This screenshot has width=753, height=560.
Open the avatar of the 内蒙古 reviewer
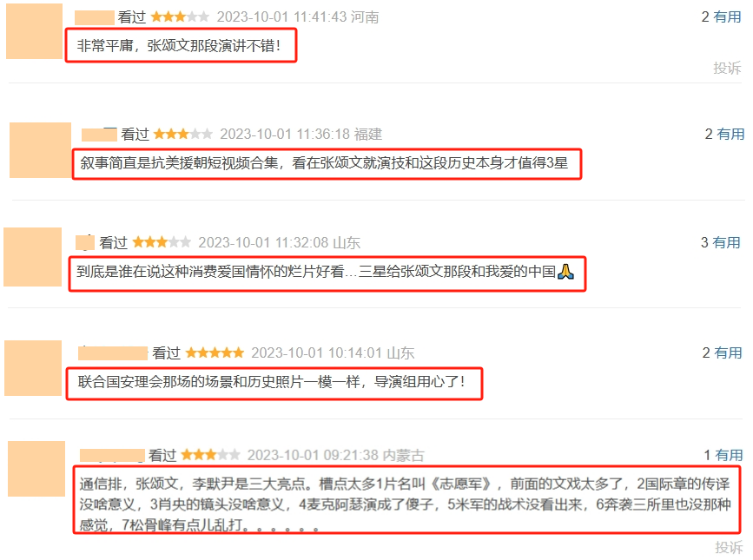coord(36,469)
